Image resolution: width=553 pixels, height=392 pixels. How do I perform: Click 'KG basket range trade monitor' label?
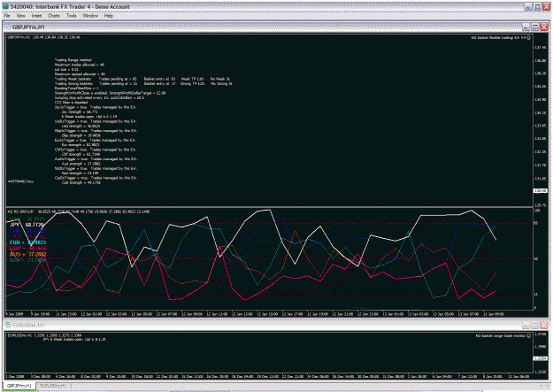click(501, 335)
